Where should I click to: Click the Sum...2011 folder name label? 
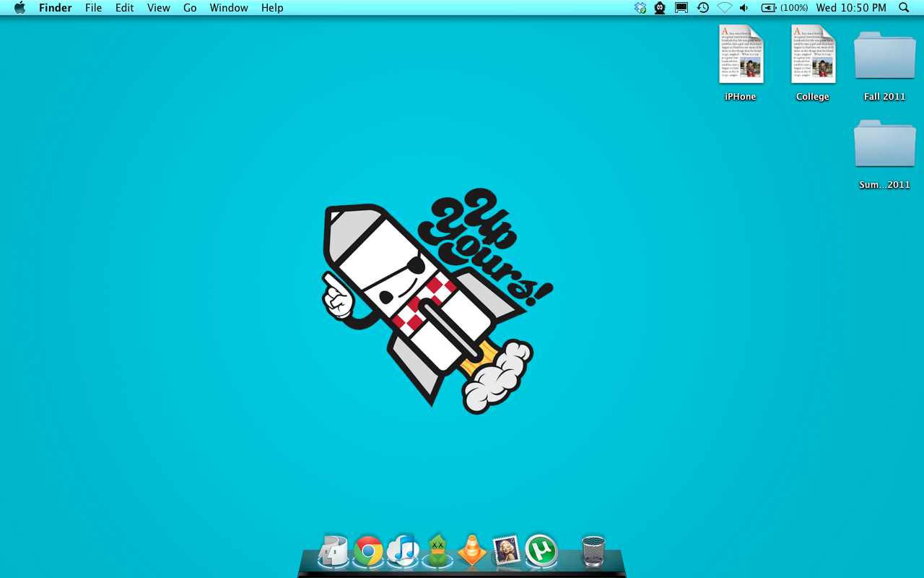point(884,185)
